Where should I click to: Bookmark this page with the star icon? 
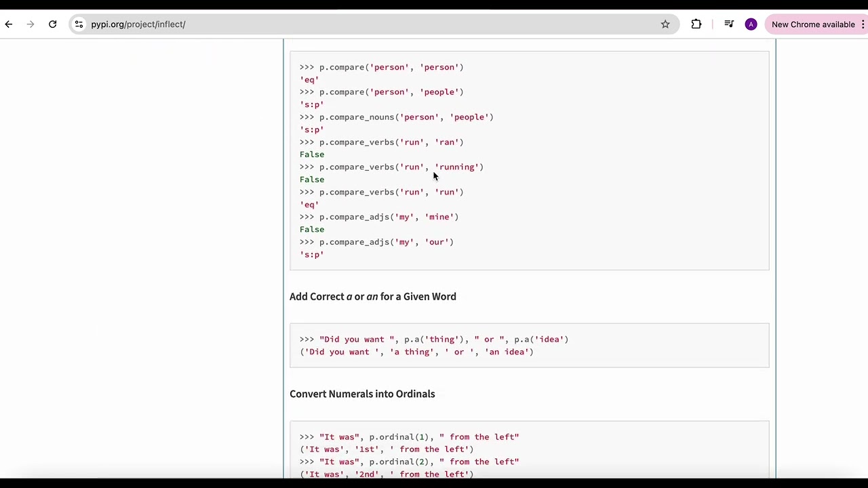pos(665,24)
